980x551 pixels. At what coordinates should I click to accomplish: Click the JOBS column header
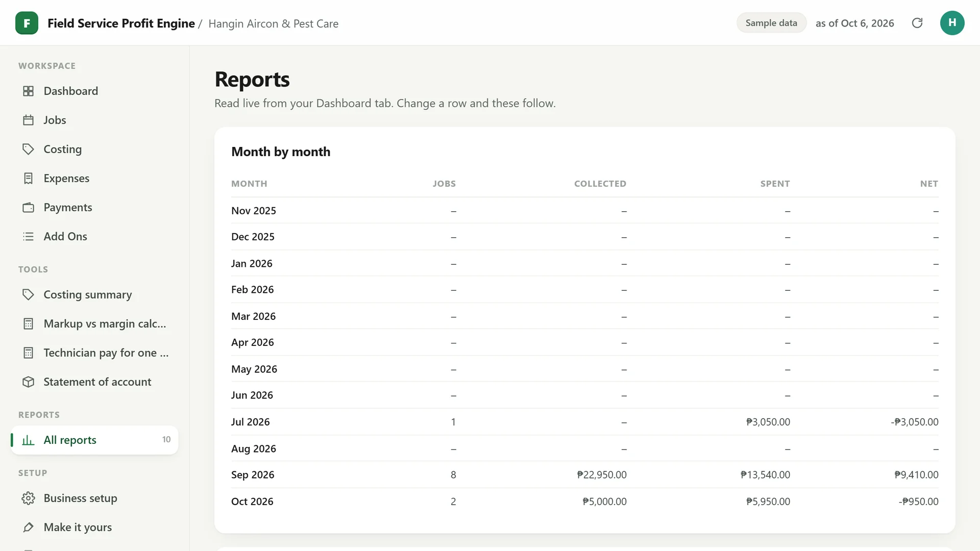(x=444, y=184)
